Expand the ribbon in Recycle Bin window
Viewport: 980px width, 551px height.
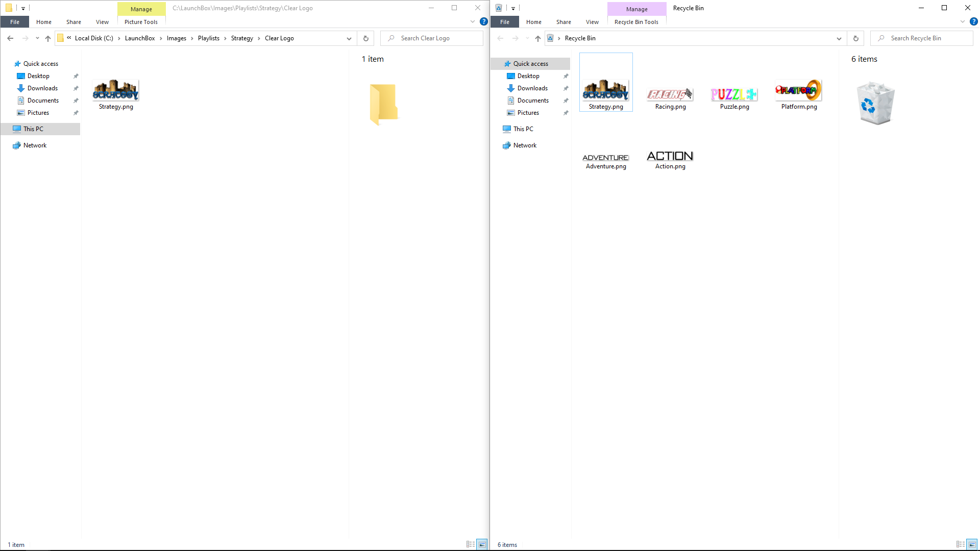pos(963,21)
